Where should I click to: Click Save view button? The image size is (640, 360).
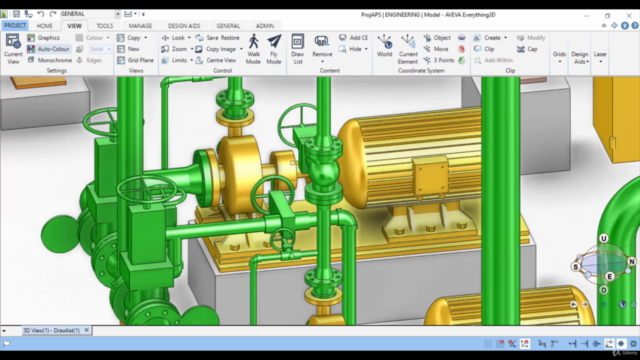tap(207, 38)
